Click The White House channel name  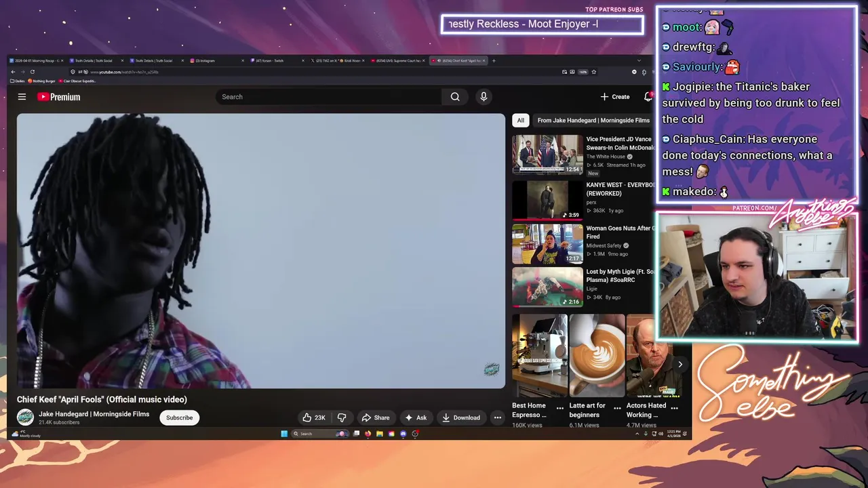(x=606, y=157)
